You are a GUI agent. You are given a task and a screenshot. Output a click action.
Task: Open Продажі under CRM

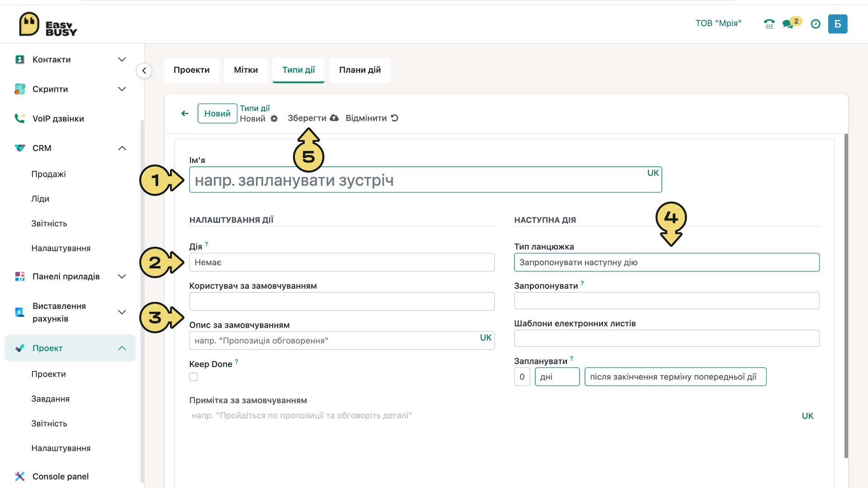49,174
